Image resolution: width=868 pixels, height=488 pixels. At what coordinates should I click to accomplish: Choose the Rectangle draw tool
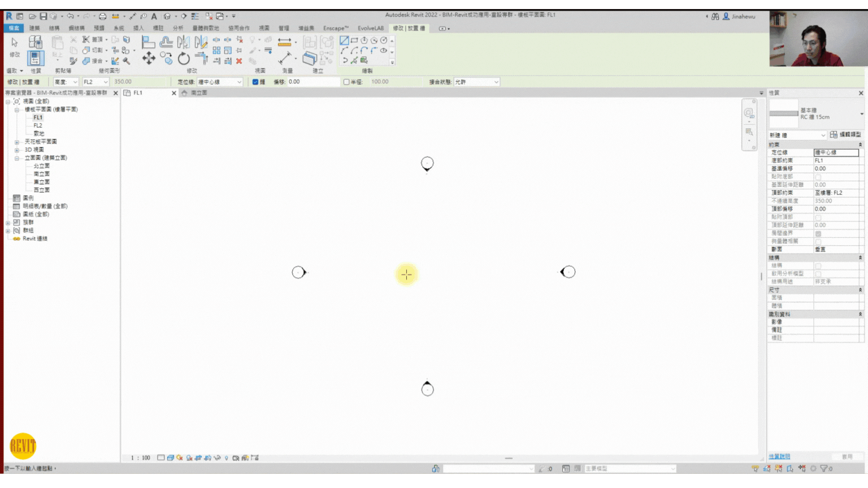click(x=354, y=41)
